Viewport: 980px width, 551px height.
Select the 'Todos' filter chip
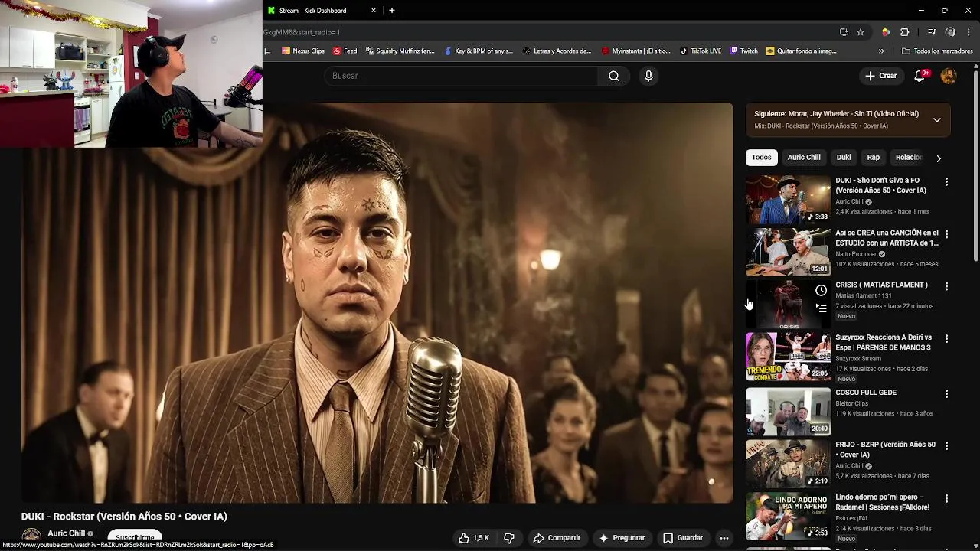[x=762, y=158]
